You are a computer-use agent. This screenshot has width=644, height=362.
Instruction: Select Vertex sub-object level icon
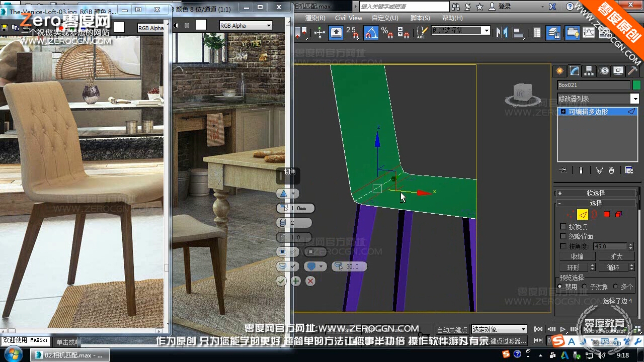coord(570,215)
